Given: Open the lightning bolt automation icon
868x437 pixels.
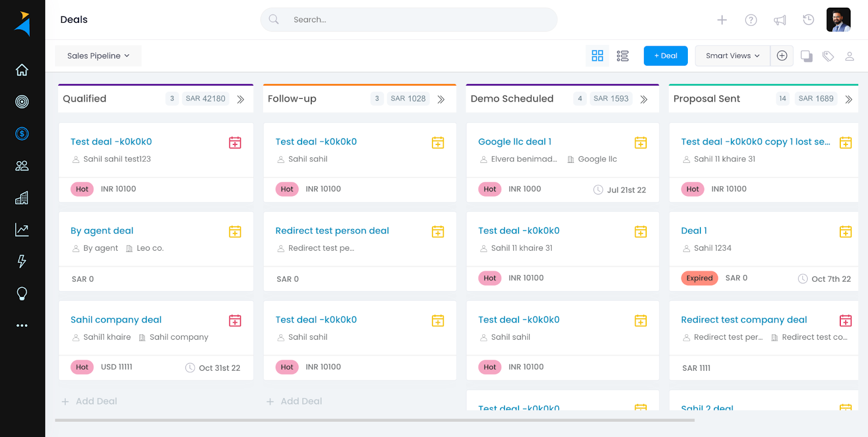Looking at the screenshot, I should coord(22,261).
